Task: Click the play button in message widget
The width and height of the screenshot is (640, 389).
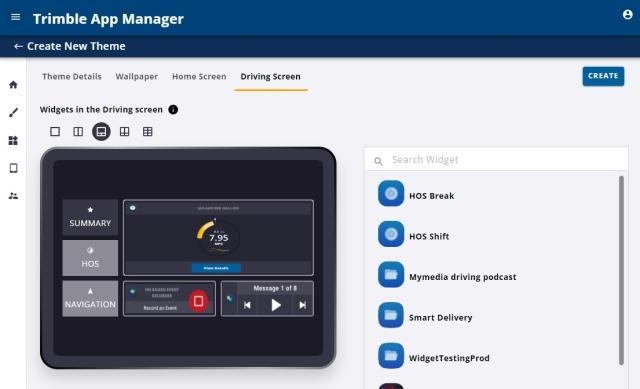Action: (x=276, y=305)
